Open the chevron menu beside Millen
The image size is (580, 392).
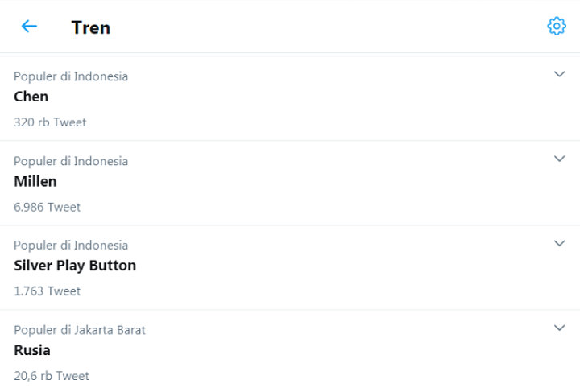tap(560, 159)
